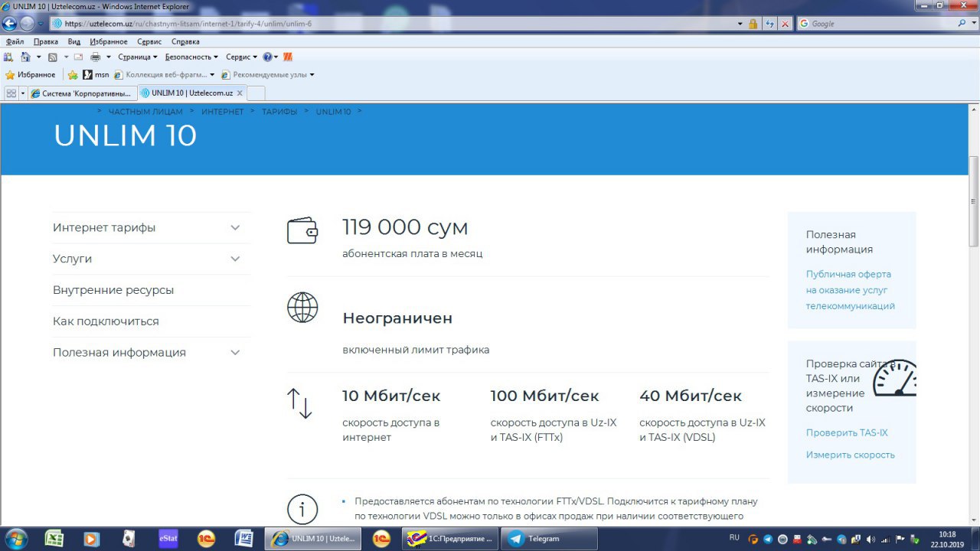This screenshot has width=980, height=551.
Task: Stop loading with the red X icon
Action: click(x=785, y=24)
